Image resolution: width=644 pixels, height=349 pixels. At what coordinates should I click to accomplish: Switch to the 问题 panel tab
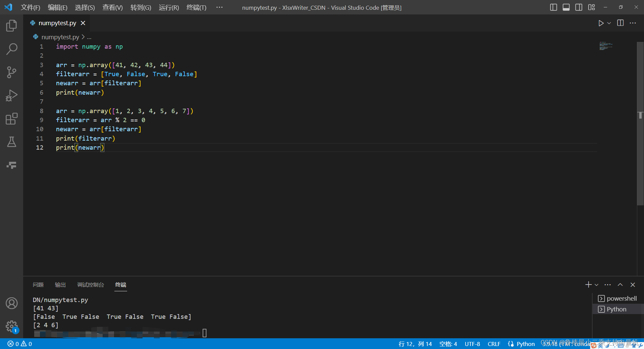tap(38, 285)
